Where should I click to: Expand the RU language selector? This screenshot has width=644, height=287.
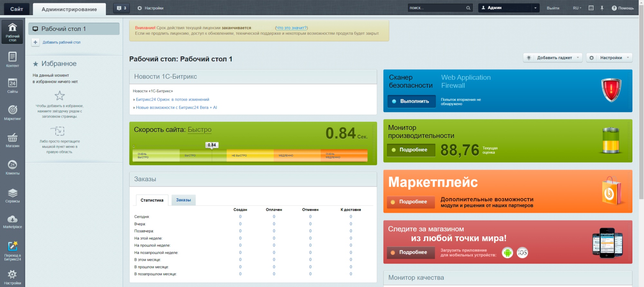(x=577, y=8)
